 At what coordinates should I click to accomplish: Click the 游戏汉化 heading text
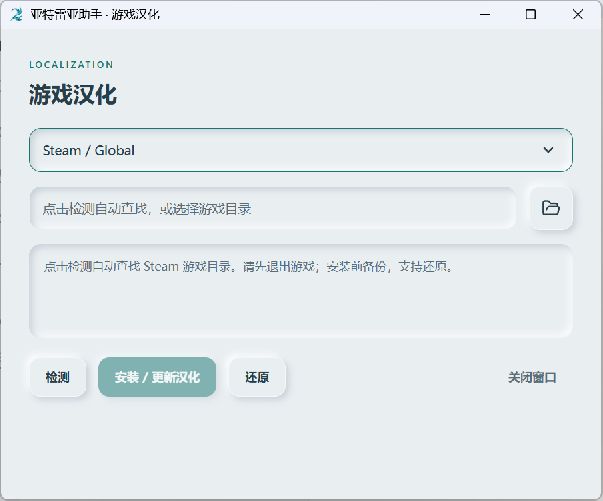[73, 95]
